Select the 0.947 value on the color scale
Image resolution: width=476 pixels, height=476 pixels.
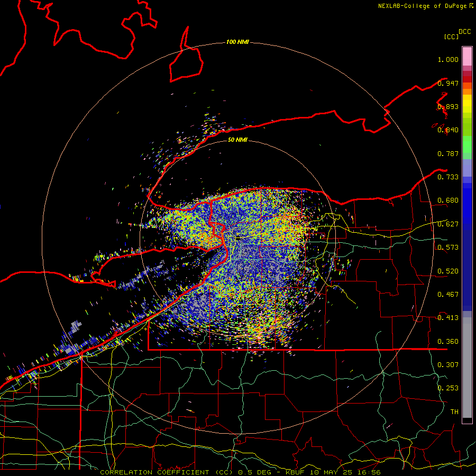448,83
